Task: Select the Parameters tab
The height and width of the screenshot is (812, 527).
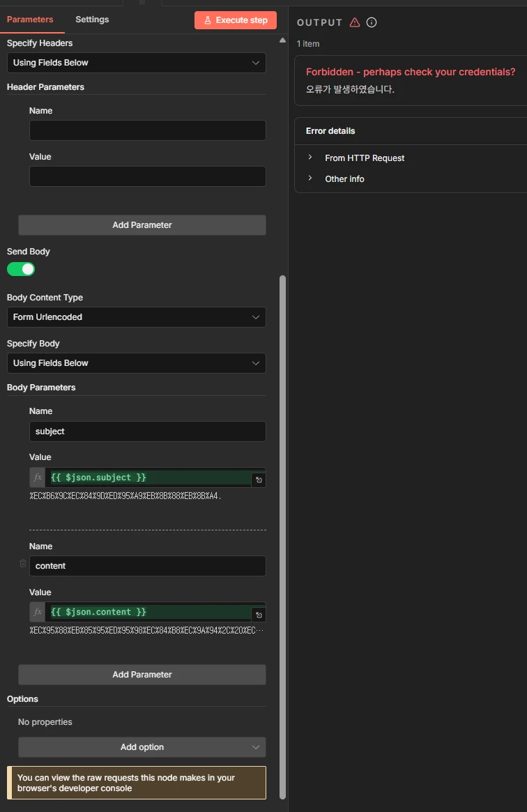Action: (x=30, y=20)
